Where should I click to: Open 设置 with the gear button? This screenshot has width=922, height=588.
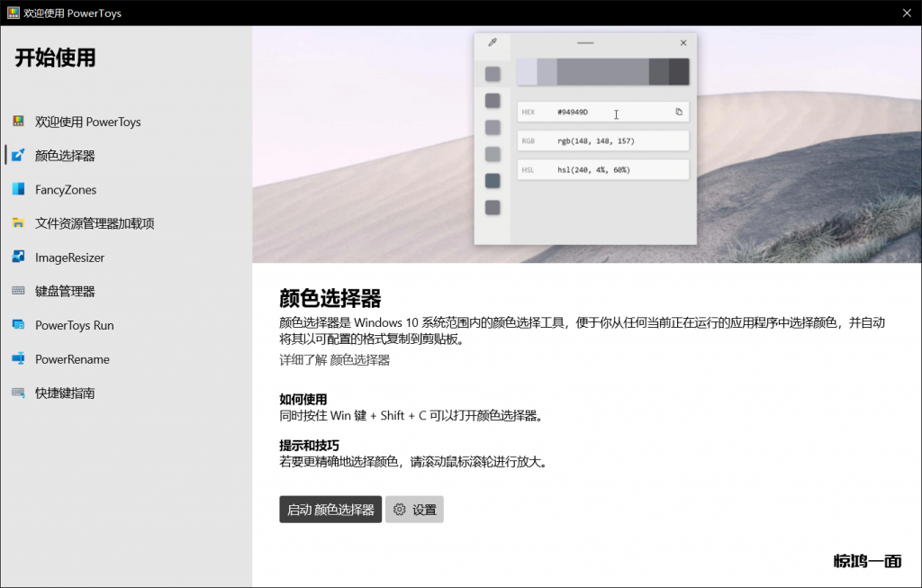414,510
